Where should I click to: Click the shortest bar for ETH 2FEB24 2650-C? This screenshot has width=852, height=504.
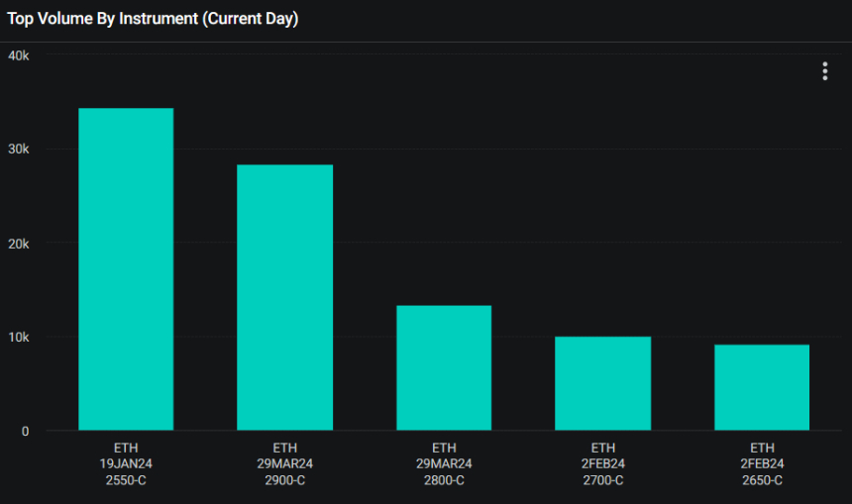pos(762,387)
